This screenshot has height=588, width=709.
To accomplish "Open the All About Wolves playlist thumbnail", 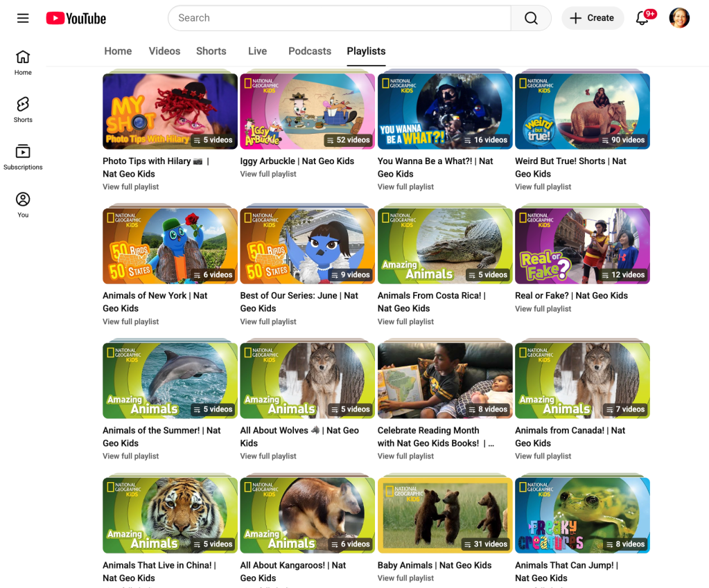I will coord(307,380).
